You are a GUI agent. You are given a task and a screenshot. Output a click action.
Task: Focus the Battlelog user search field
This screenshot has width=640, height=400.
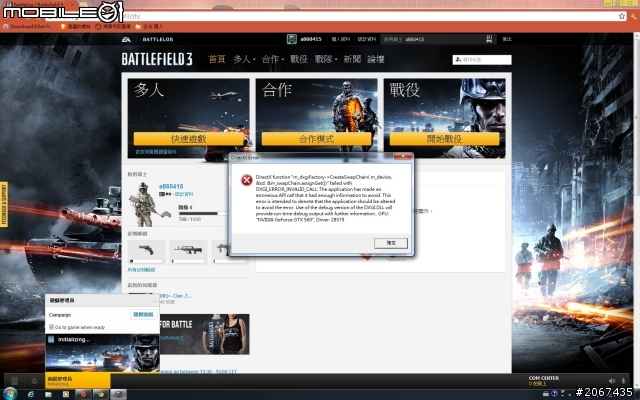coord(482,60)
